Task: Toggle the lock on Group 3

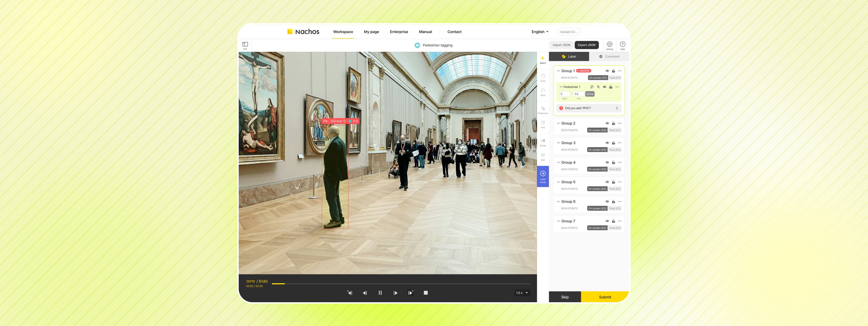Action: 613,143
